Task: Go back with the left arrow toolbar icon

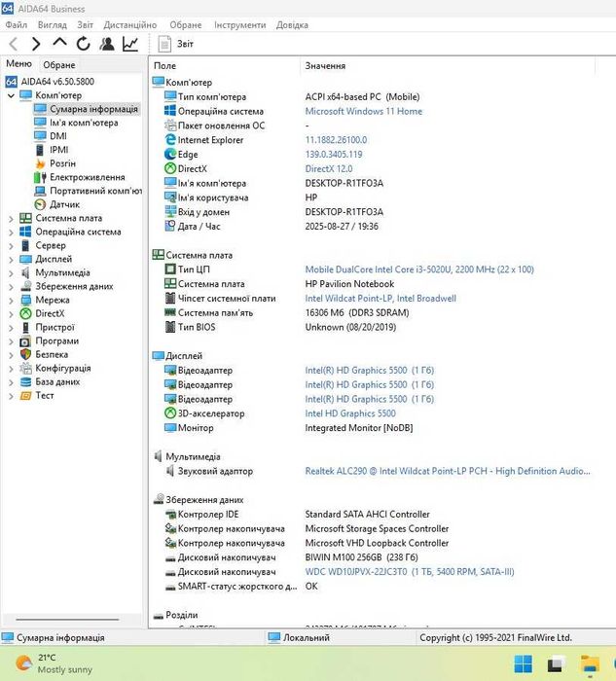Action: coord(14,44)
